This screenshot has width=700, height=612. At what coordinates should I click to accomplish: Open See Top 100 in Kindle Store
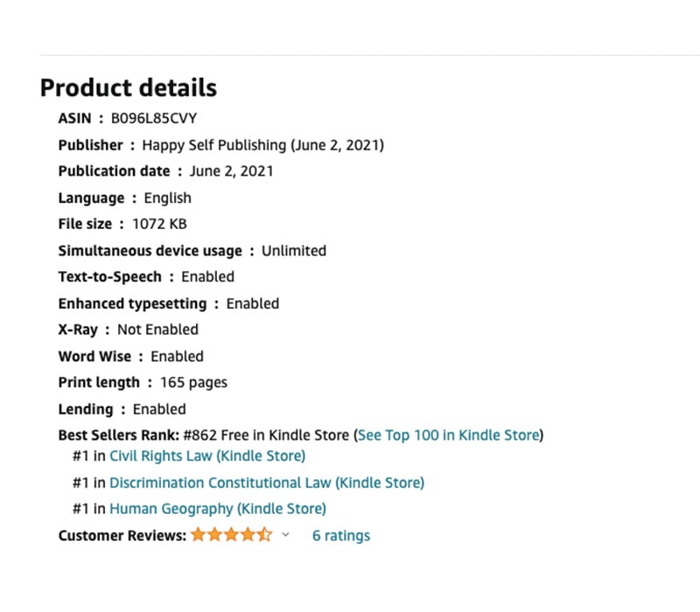[x=449, y=435]
